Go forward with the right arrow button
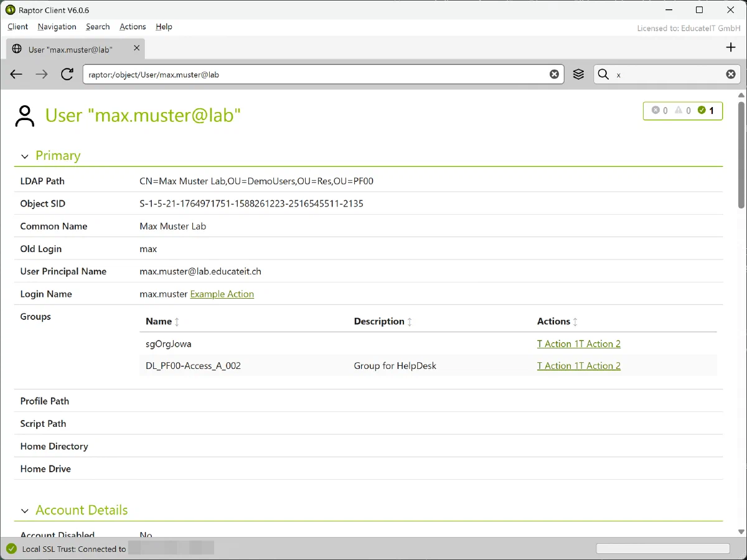The image size is (747, 560). pos(42,75)
